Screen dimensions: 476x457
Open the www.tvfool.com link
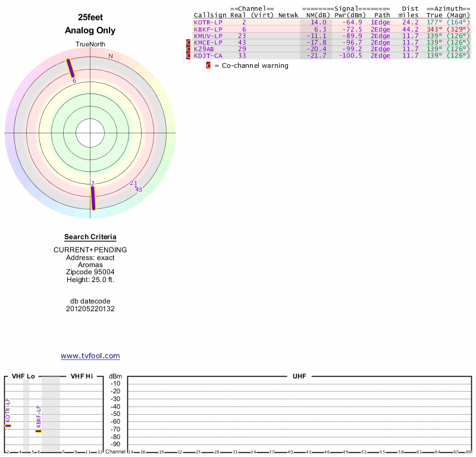click(x=90, y=356)
